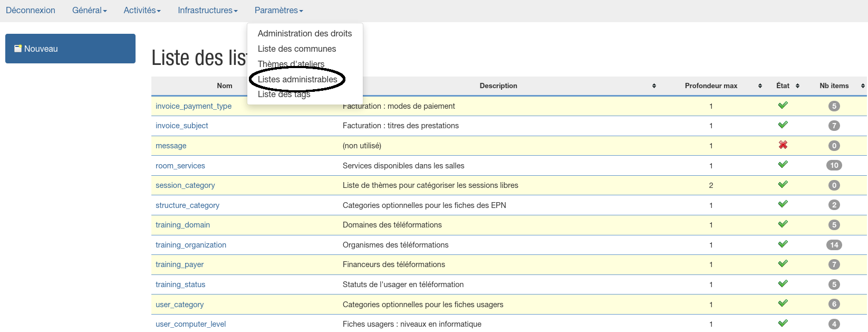Click the green checkmark for session_category row
The height and width of the screenshot is (332, 868).
[x=783, y=185]
